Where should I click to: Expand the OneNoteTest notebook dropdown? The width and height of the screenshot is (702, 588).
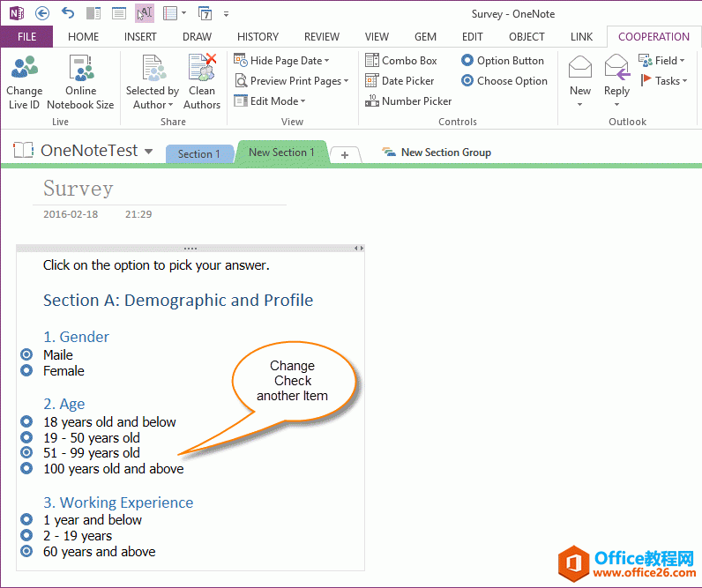point(148,152)
